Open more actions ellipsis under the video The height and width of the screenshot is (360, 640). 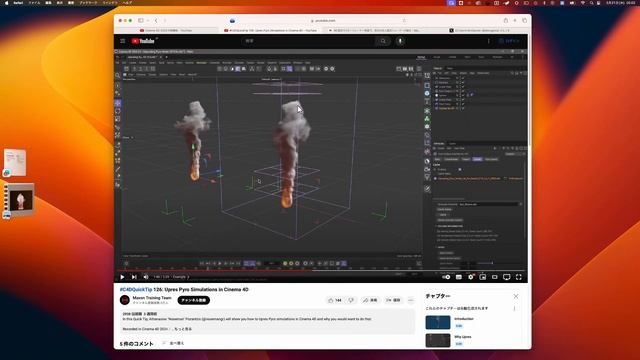pos(411,300)
